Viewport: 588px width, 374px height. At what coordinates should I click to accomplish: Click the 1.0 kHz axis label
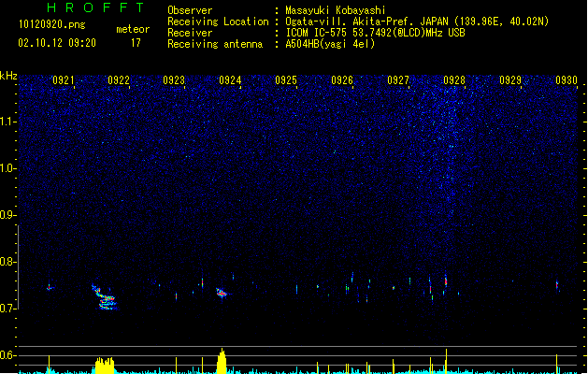(x=8, y=168)
